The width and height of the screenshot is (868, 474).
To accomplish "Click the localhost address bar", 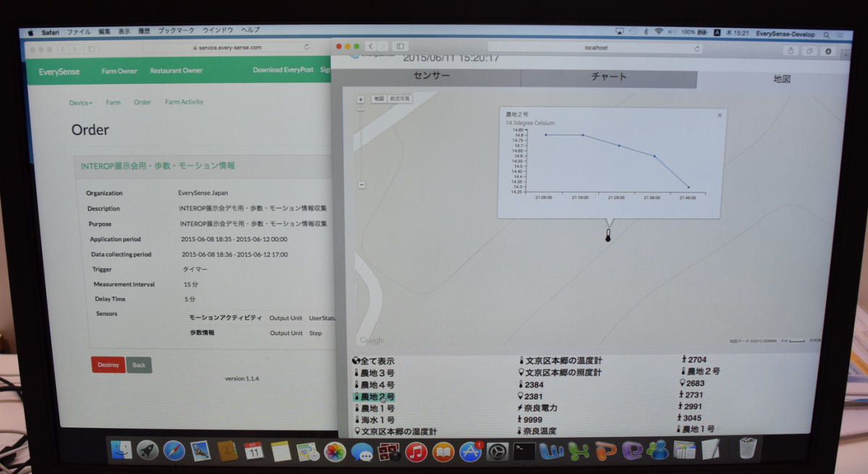I will click(595, 48).
